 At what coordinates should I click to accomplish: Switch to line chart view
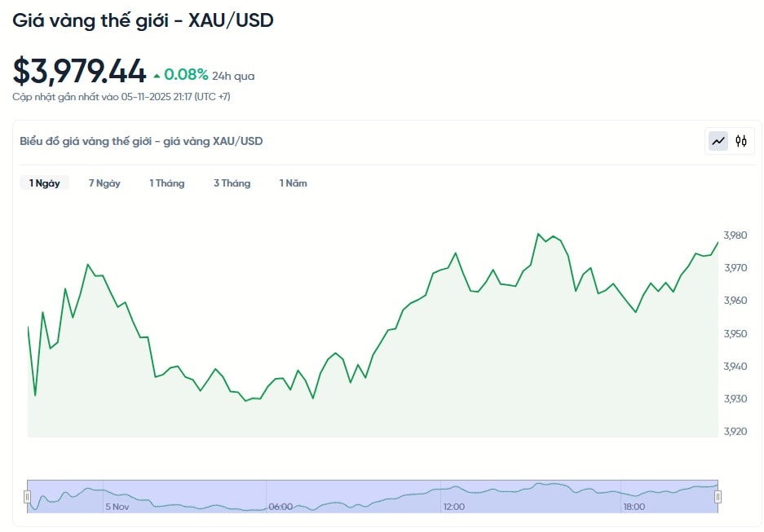(718, 141)
